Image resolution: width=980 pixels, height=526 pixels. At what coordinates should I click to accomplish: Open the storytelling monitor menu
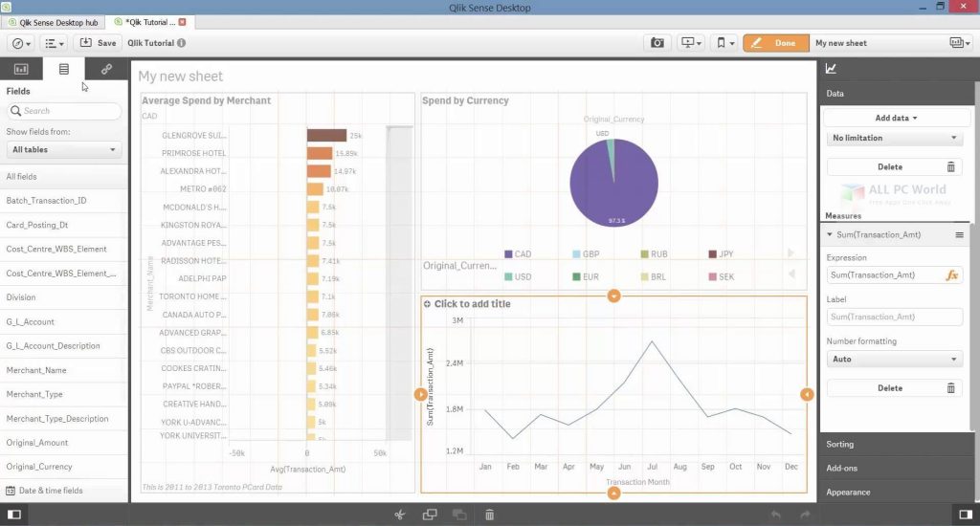coord(691,43)
